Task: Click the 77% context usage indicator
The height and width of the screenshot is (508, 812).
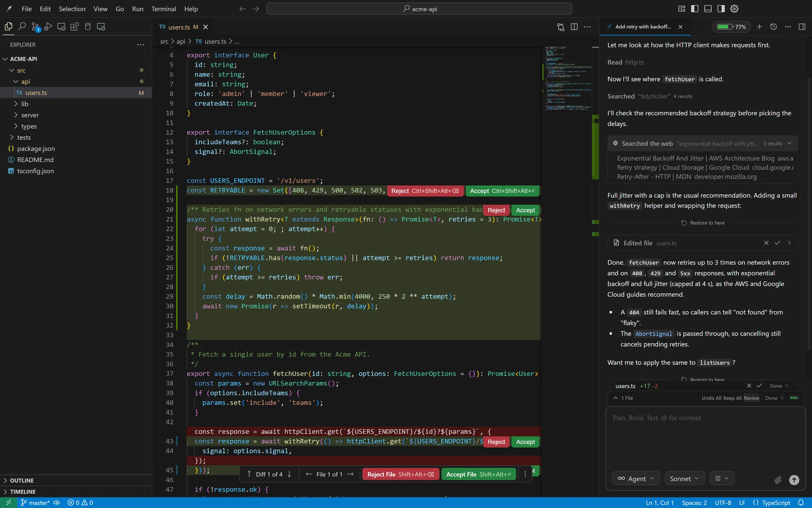Action: pos(731,27)
